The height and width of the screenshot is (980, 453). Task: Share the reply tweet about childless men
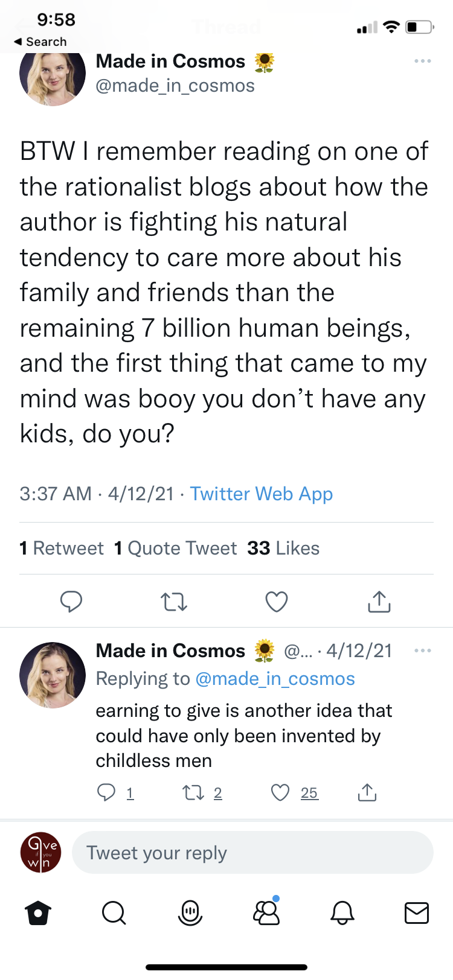367,792
